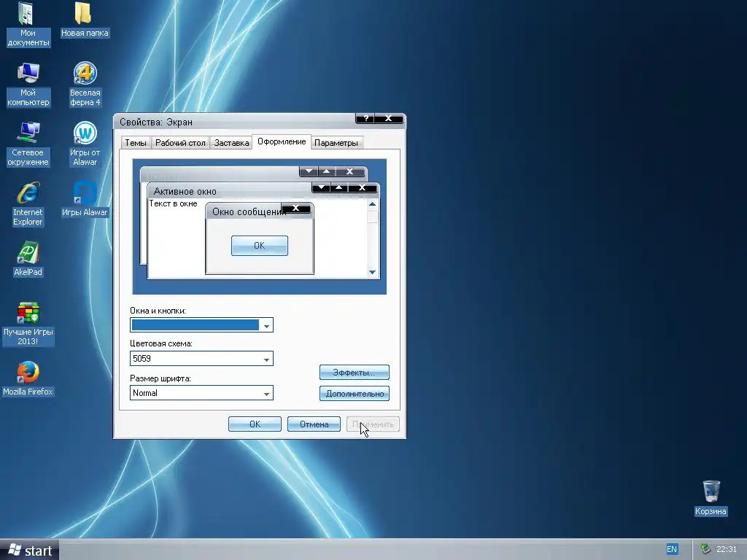
Task: Open the start menu button
Action: tap(29, 550)
